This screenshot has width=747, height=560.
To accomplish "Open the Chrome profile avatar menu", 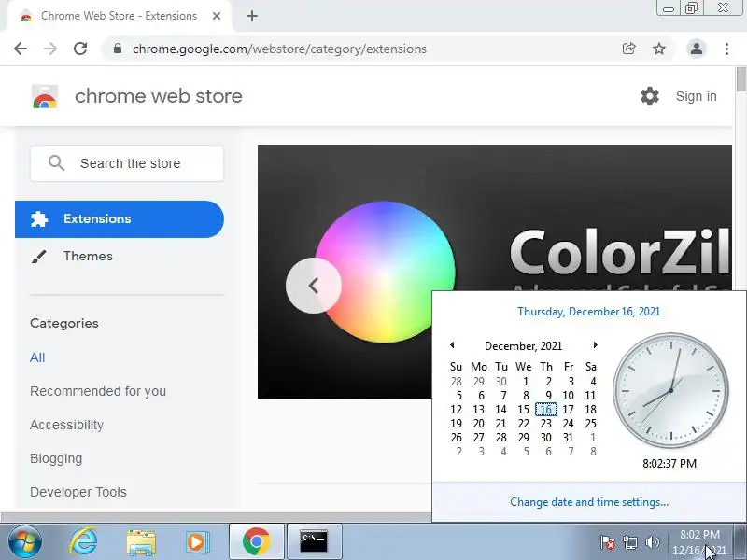I will point(696,49).
